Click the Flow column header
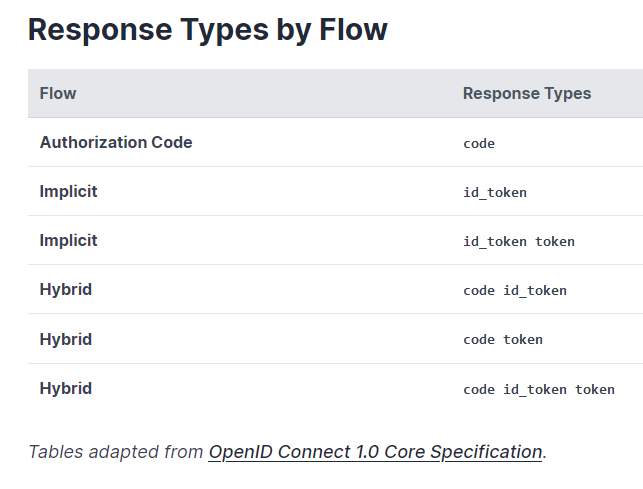 (58, 93)
